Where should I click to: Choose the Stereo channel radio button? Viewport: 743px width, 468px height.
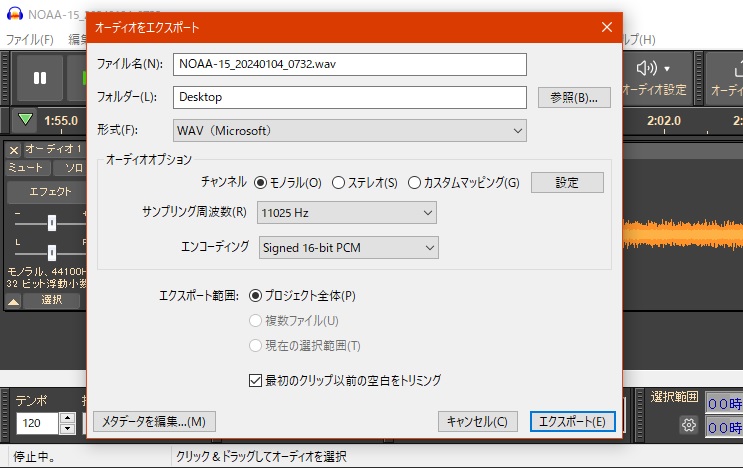(338, 183)
